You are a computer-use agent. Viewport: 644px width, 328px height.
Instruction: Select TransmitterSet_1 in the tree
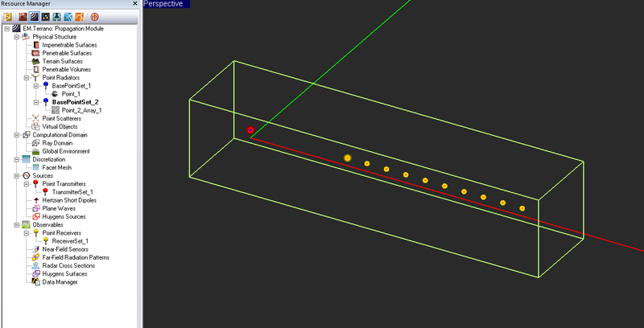click(x=72, y=192)
